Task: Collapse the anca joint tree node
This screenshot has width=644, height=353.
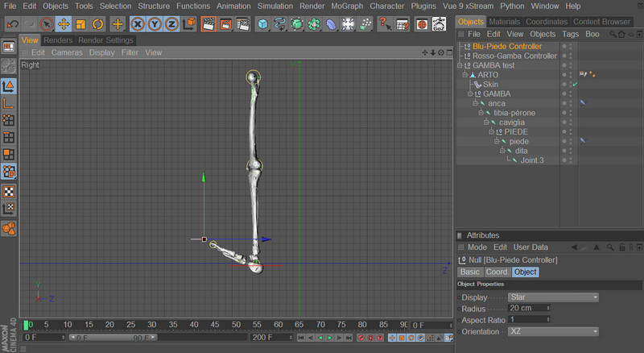Action: pyautogui.click(x=474, y=103)
